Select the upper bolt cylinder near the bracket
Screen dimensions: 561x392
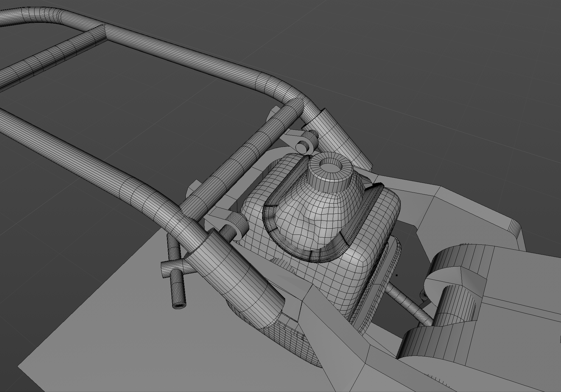pyautogui.click(x=304, y=147)
